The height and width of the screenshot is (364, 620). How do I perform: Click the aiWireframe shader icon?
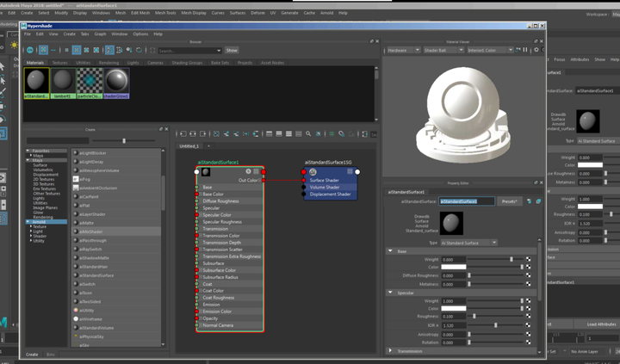(74, 319)
